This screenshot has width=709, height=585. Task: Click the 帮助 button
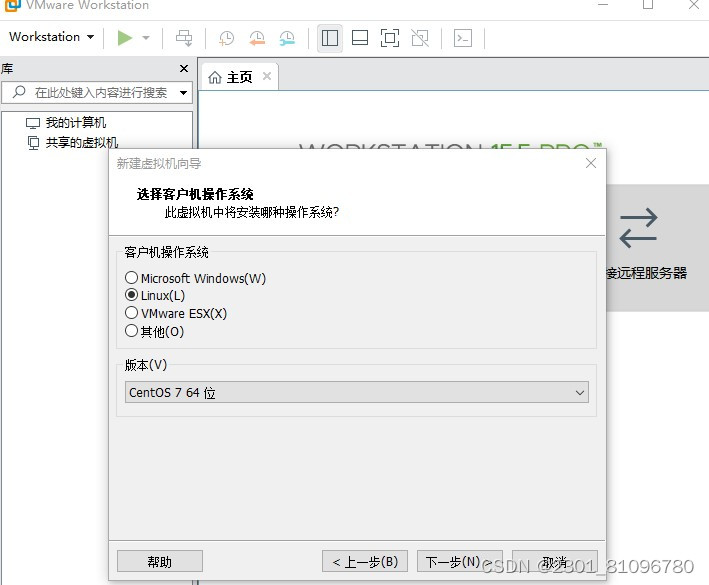click(x=160, y=561)
